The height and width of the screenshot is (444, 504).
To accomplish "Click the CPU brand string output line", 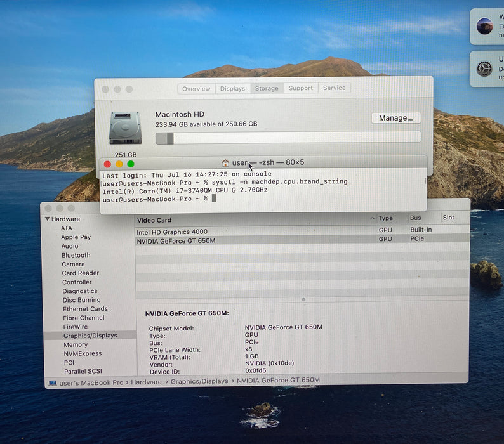I will [185, 190].
